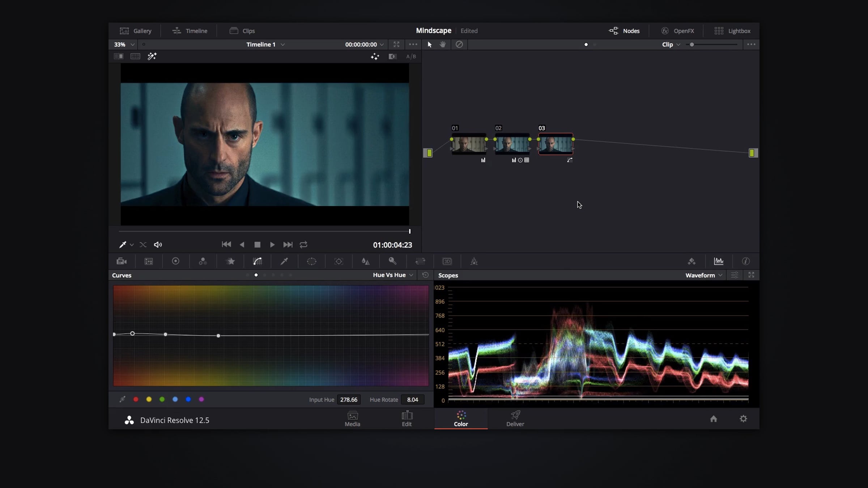Mute the viewer audio
The width and height of the screenshot is (868, 488).
[158, 245]
